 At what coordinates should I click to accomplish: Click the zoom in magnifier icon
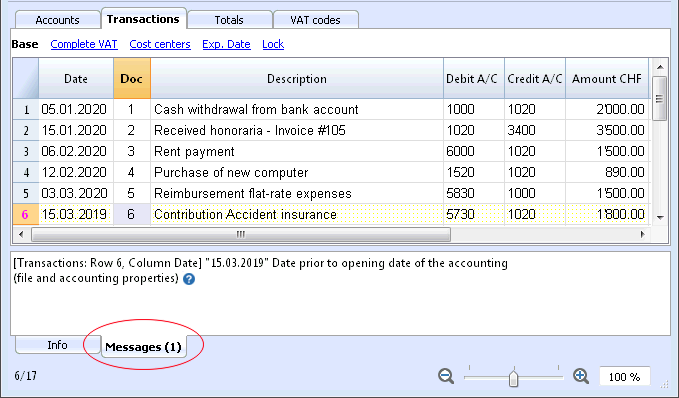581,376
